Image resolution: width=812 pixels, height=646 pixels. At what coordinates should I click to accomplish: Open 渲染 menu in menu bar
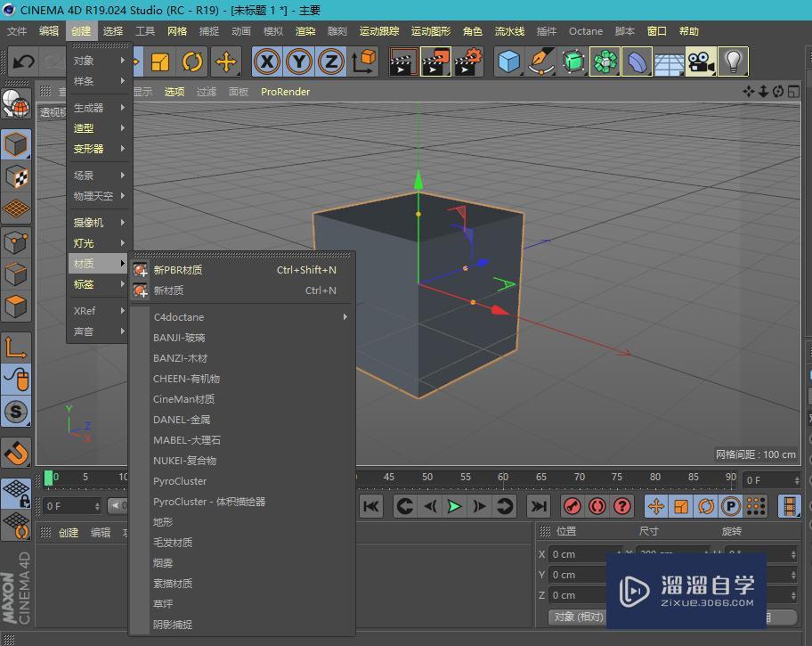point(305,31)
